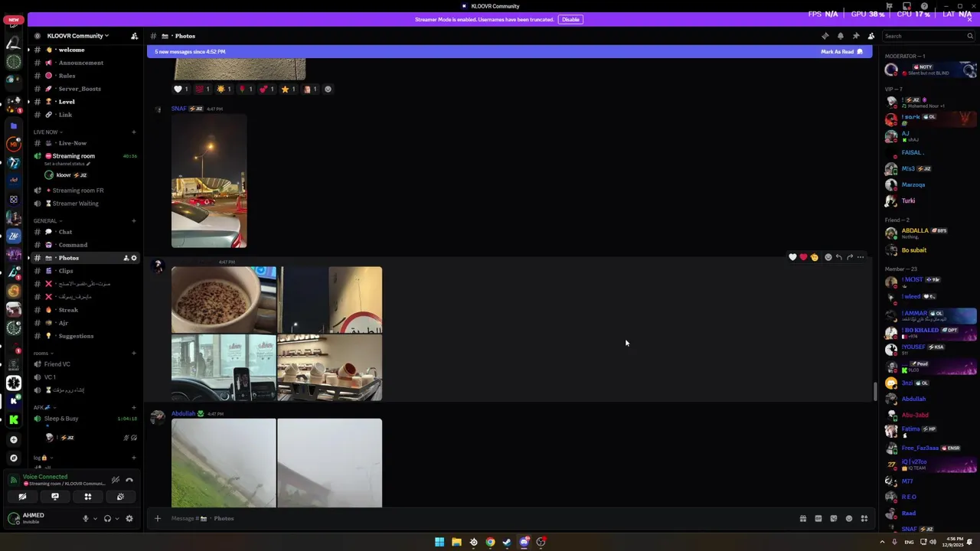Screen dimensions: 980x551
Task: Add white heart reaction on hovered message
Action: point(792,257)
